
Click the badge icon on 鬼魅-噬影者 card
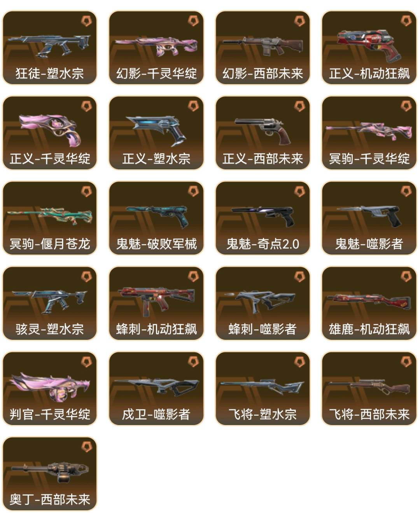tap(406, 191)
